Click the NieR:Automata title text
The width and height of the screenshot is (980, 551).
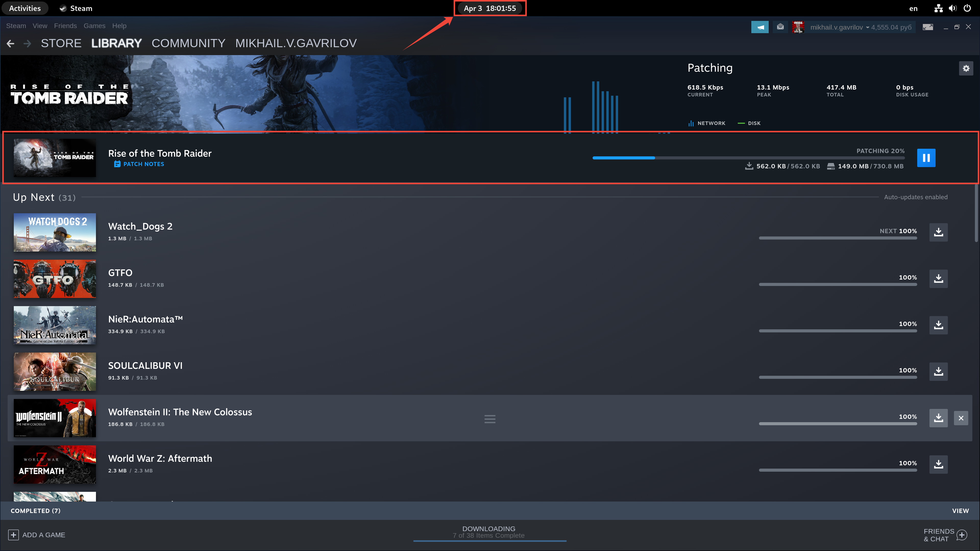145,319
